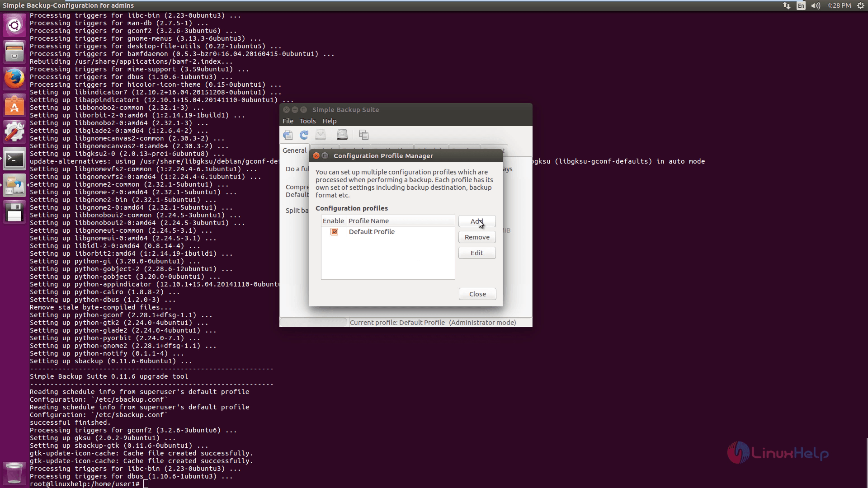Image resolution: width=868 pixels, height=488 pixels.
Task: Open the Ubuntu Dash search launcher
Action: (14, 25)
